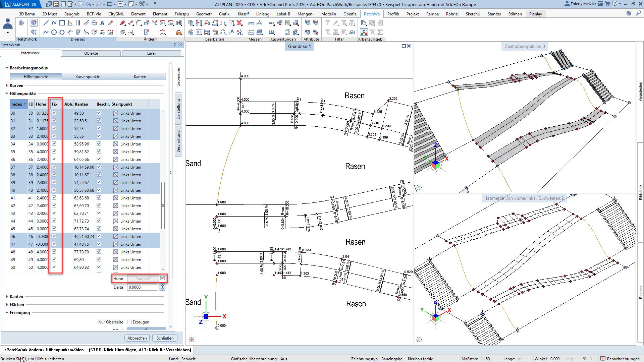This screenshot has height=362, width=644.
Task: Click the Schließen button
Action: click(x=165, y=338)
